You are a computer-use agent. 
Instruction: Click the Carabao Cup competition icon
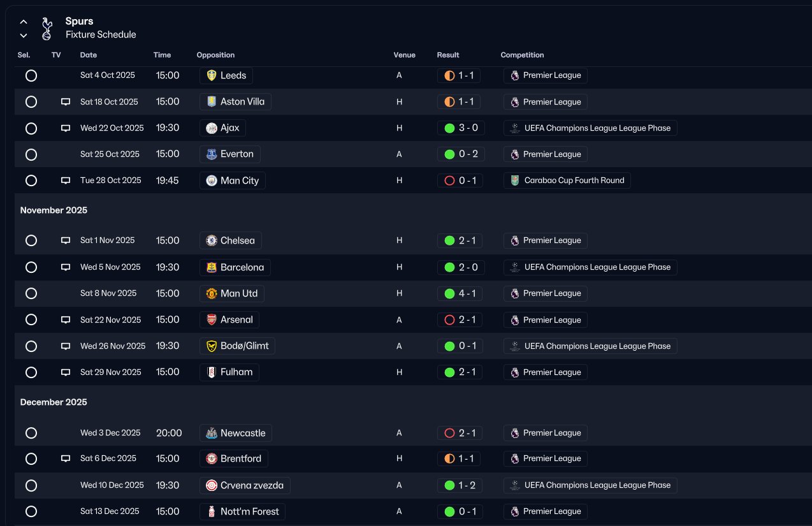click(x=515, y=180)
